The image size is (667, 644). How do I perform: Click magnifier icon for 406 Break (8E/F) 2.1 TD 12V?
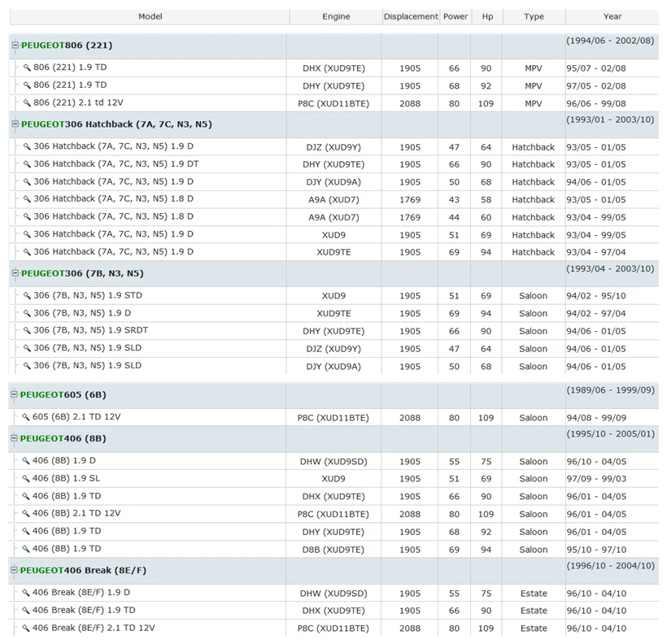tap(25, 629)
